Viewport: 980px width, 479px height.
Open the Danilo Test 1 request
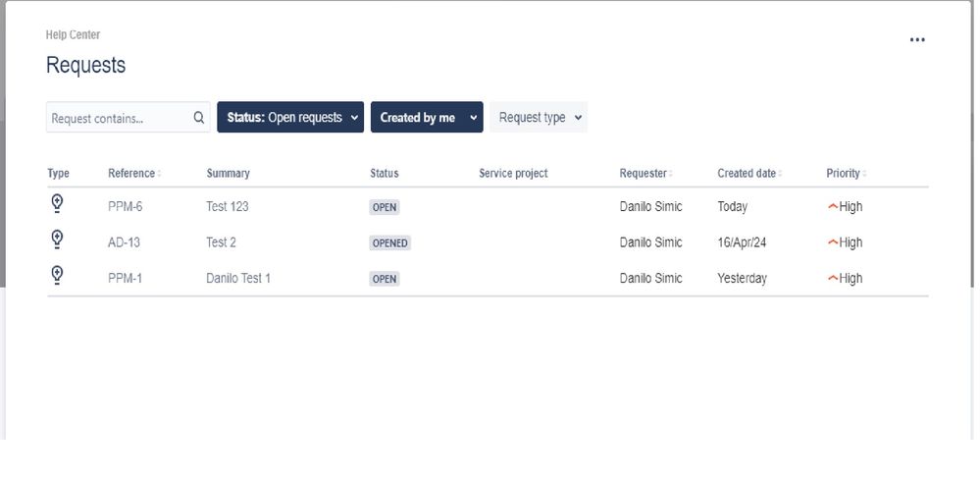coord(238,278)
